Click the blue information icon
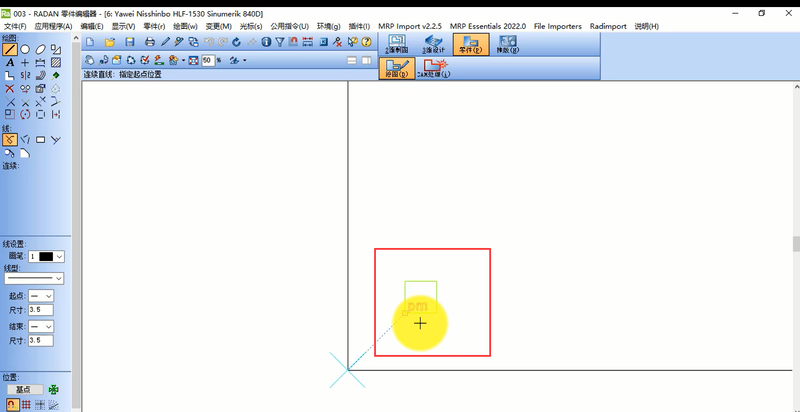This screenshot has width=800, height=412. (x=266, y=42)
